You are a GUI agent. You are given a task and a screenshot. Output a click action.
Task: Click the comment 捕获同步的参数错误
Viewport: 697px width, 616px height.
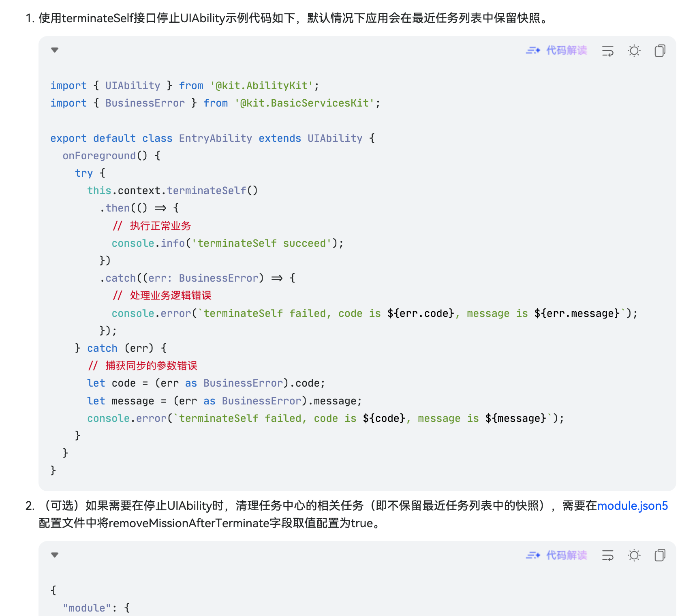coord(151,366)
